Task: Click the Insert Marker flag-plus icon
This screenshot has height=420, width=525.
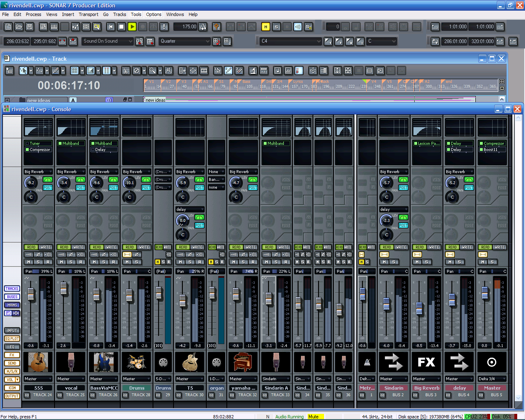Action: coord(349,41)
